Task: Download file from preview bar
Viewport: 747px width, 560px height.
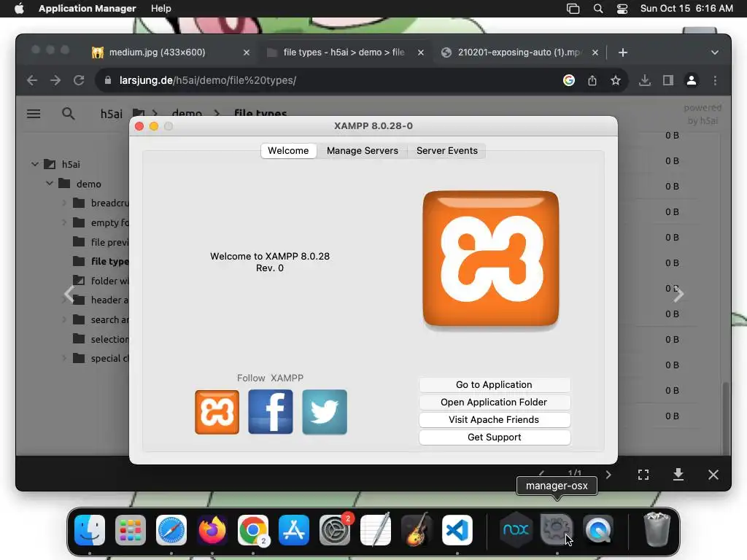Action: pyautogui.click(x=678, y=475)
